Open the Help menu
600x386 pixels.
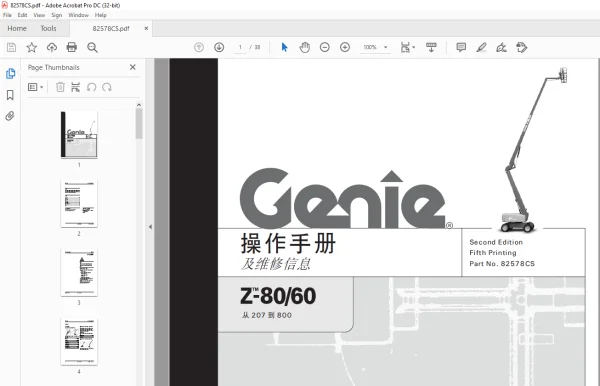(101, 15)
